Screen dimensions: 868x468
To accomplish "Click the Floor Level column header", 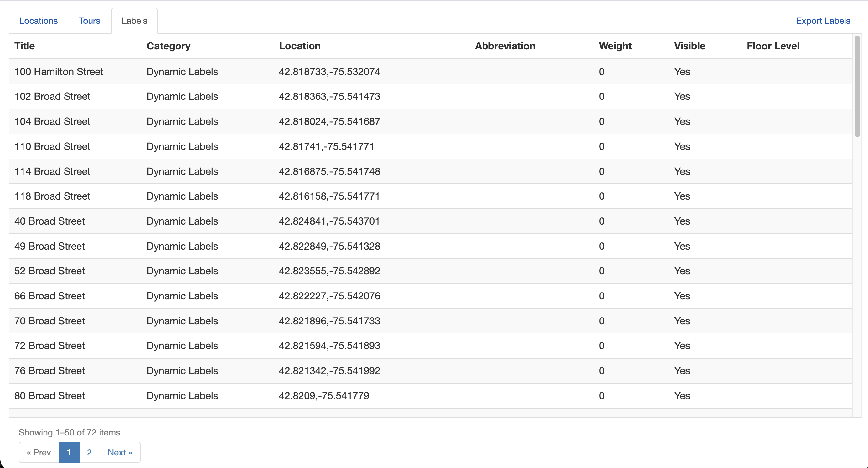I will (x=772, y=46).
